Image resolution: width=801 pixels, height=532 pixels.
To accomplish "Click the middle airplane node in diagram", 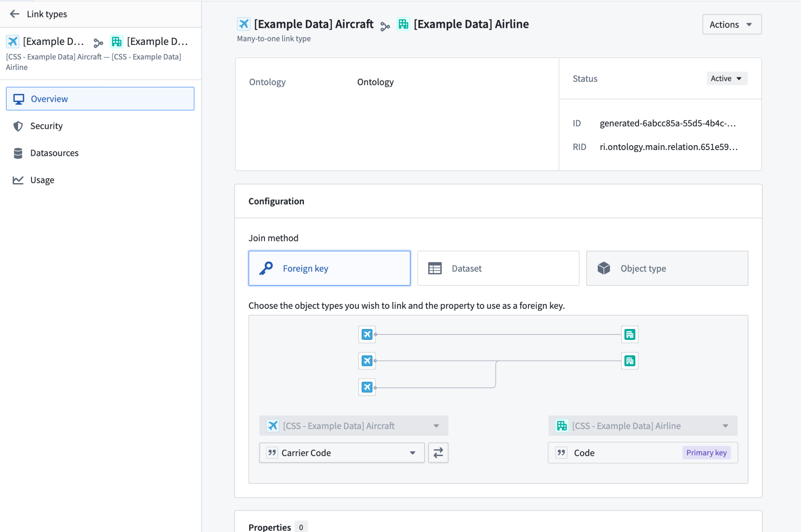I will [367, 361].
